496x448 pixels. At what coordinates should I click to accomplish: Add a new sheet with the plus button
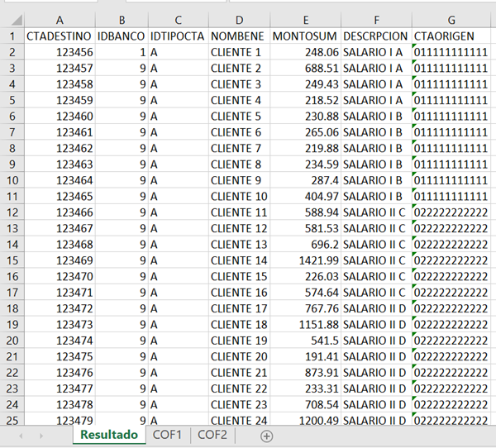click(266, 436)
